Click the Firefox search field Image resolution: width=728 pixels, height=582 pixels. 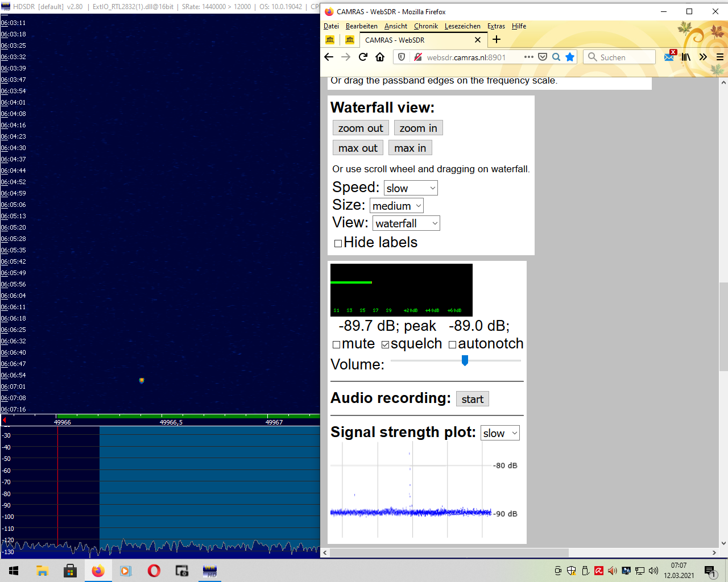coord(619,57)
